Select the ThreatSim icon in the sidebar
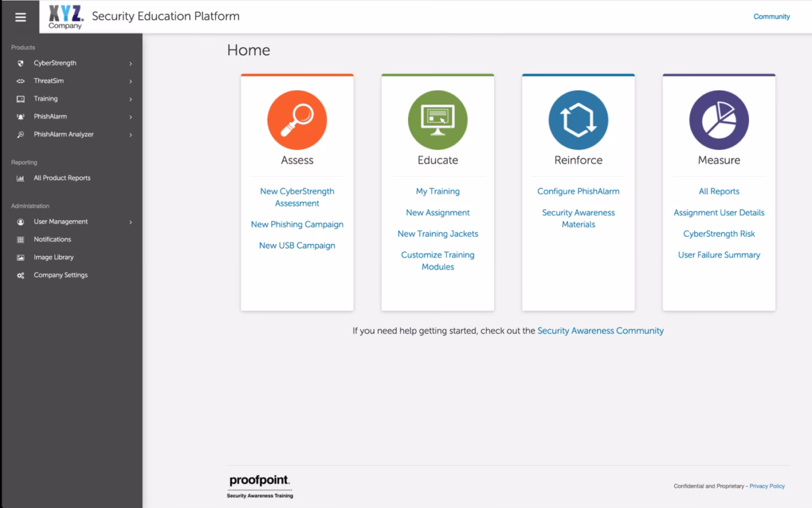The image size is (812, 508). [x=20, y=81]
